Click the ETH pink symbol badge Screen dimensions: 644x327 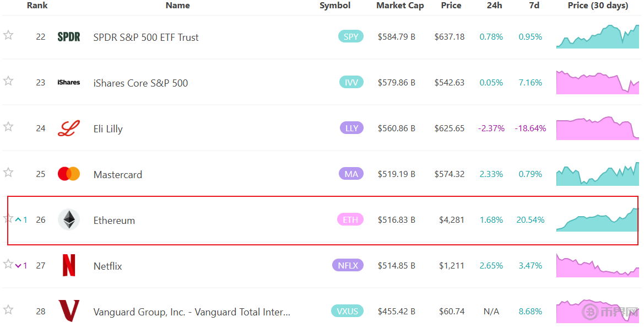click(x=350, y=219)
